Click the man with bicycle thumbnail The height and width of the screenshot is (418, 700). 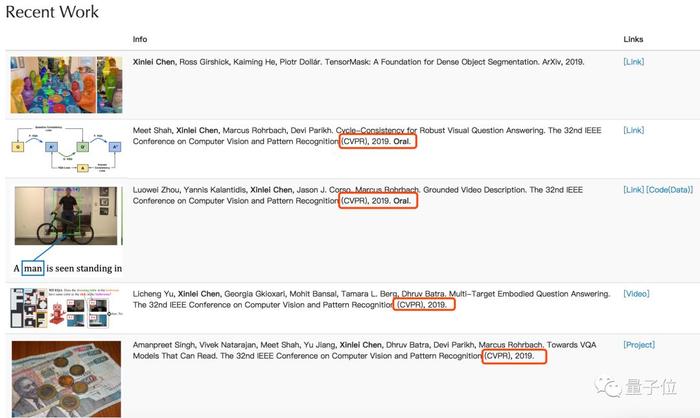pyautogui.click(x=68, y=216)
